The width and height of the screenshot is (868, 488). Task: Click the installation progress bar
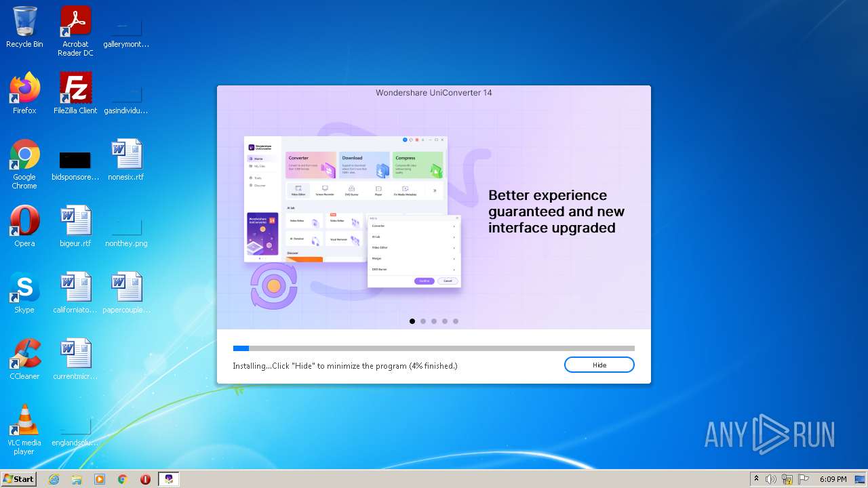pos(434,348)
